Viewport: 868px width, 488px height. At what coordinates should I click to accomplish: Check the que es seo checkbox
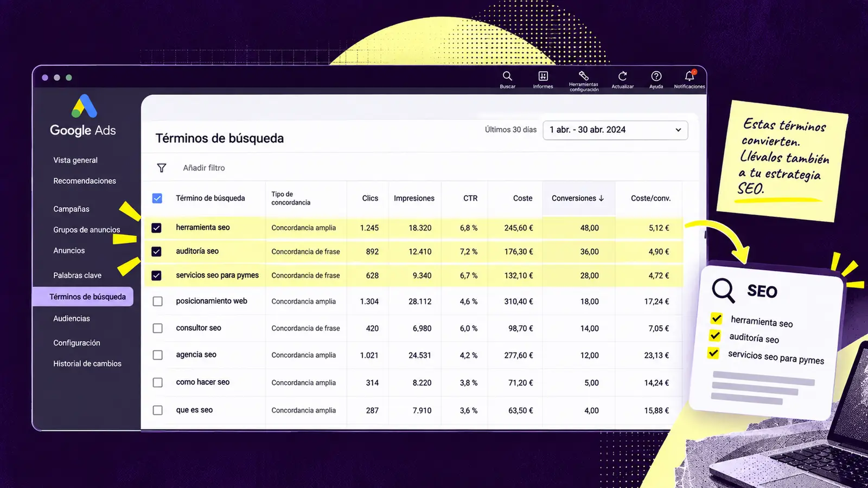point(158,410)
